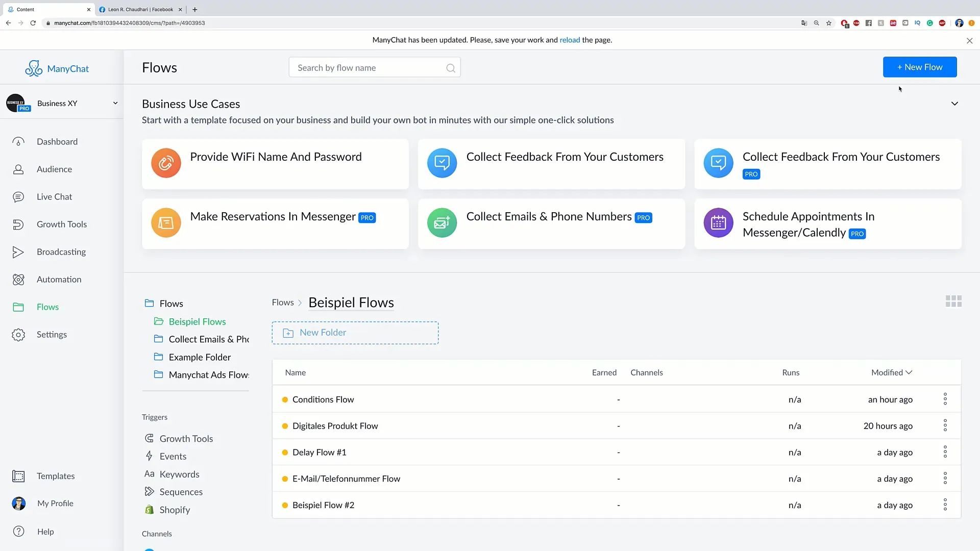This screenshot has height=551, width=980.
Task: Dismiss the ManyChat update notification
Action: pos(969,41)
